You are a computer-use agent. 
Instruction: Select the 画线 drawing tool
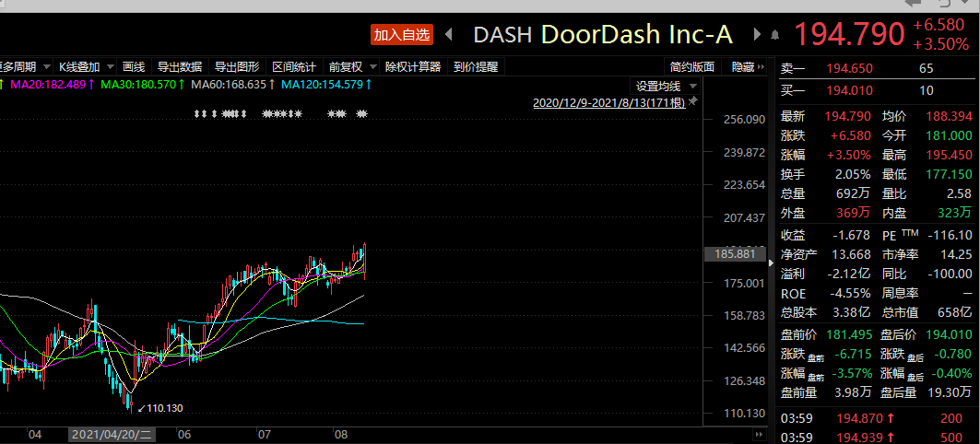(134, 67)
